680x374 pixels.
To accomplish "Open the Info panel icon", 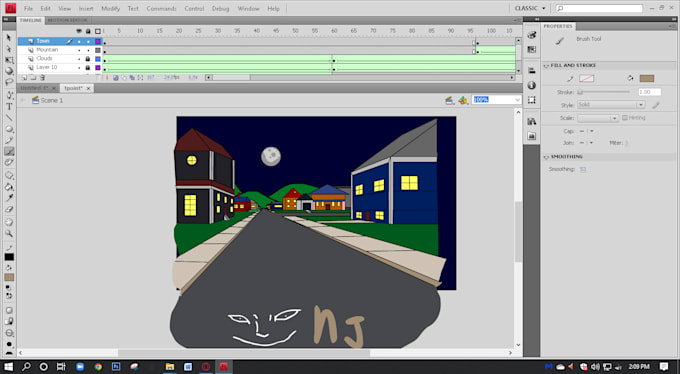I will [532, 85].
